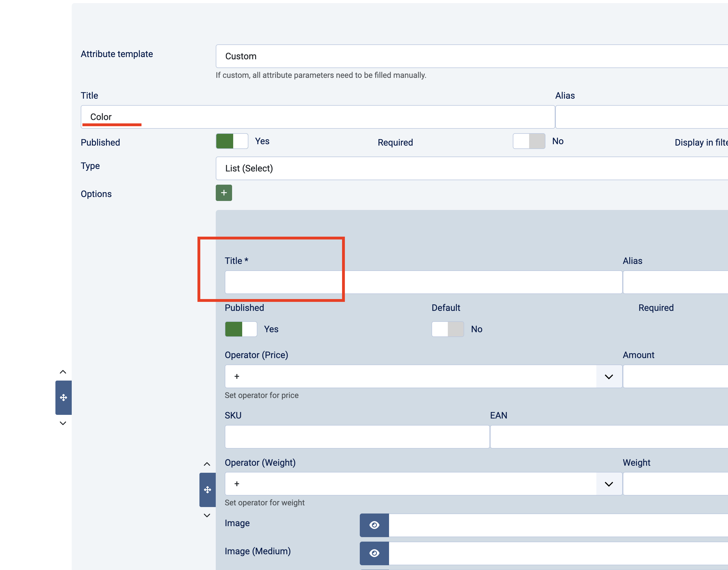Click the option Title required input field

(x=423, y=282)
